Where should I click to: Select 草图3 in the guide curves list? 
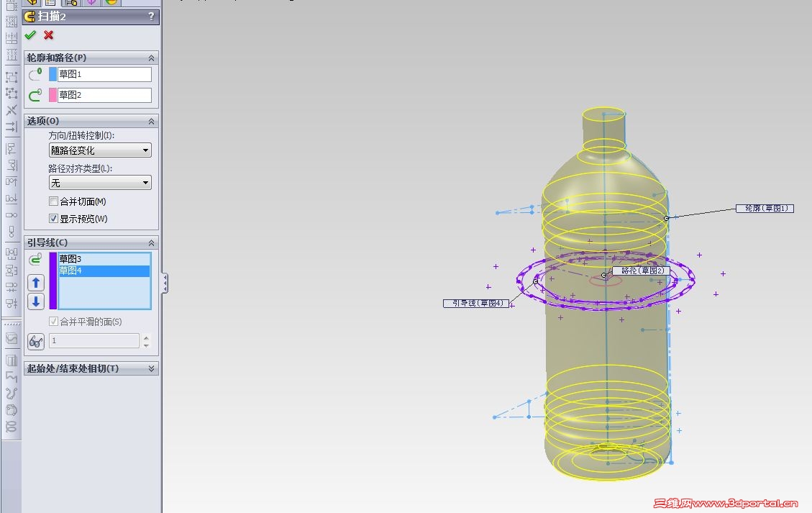click(104, 258)
